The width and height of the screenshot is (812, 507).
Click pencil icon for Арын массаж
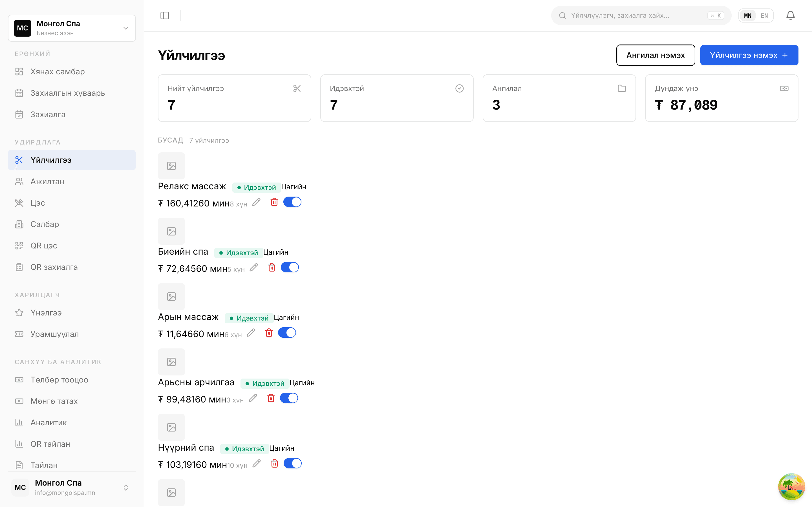pos(251,333)
